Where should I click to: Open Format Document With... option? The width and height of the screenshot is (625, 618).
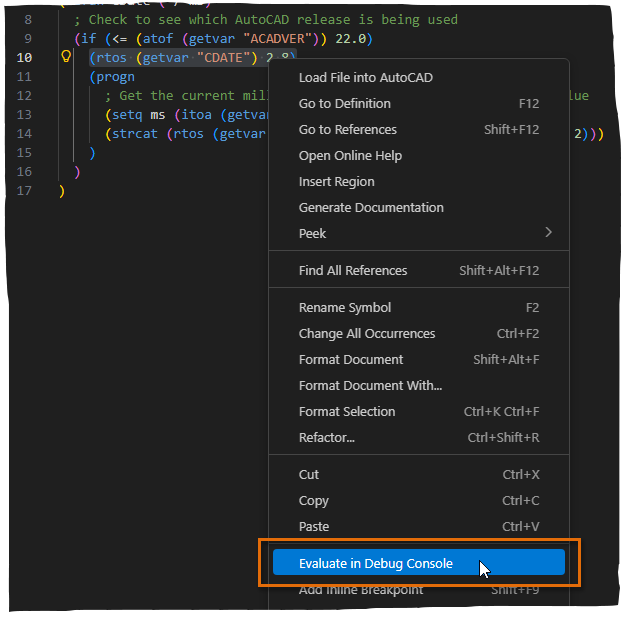pyautogui.click(x=370, y=385)
